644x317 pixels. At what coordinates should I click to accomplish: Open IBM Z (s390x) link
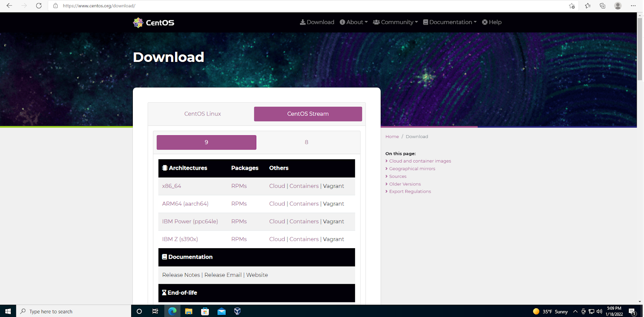click(x=180, y=239)
